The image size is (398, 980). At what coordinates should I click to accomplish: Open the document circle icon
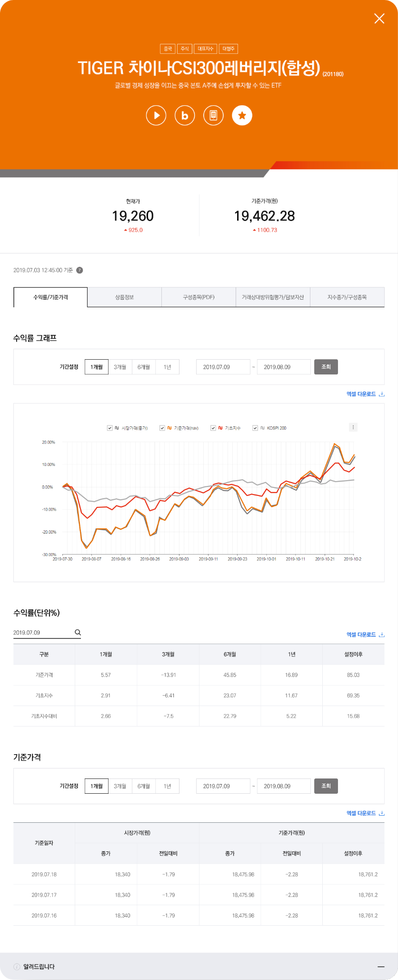pos(213,115)
